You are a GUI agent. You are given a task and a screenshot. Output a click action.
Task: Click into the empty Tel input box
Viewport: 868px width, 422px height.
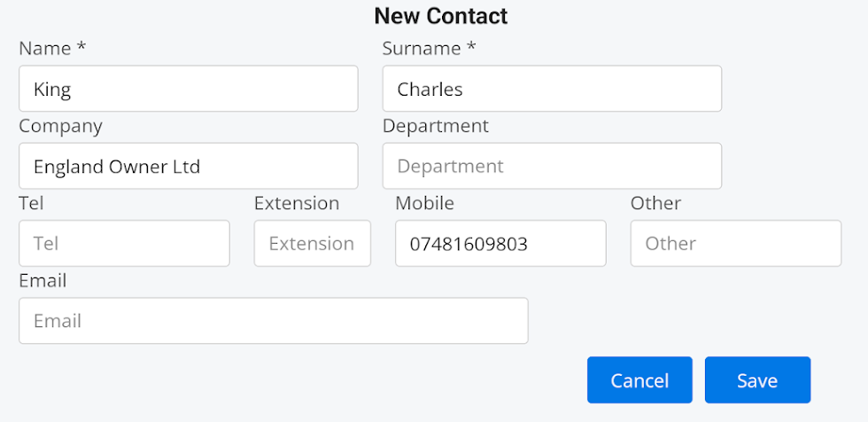[124, 243]
